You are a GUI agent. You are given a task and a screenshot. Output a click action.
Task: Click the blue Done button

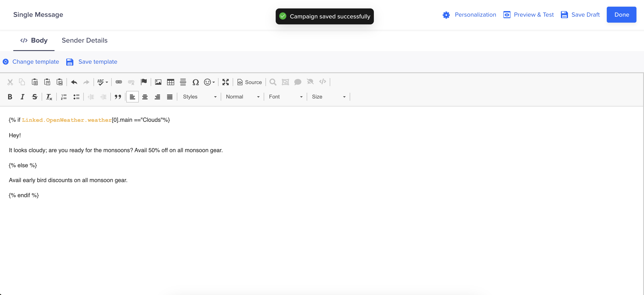pyautogui.click(x=621, y=15)
